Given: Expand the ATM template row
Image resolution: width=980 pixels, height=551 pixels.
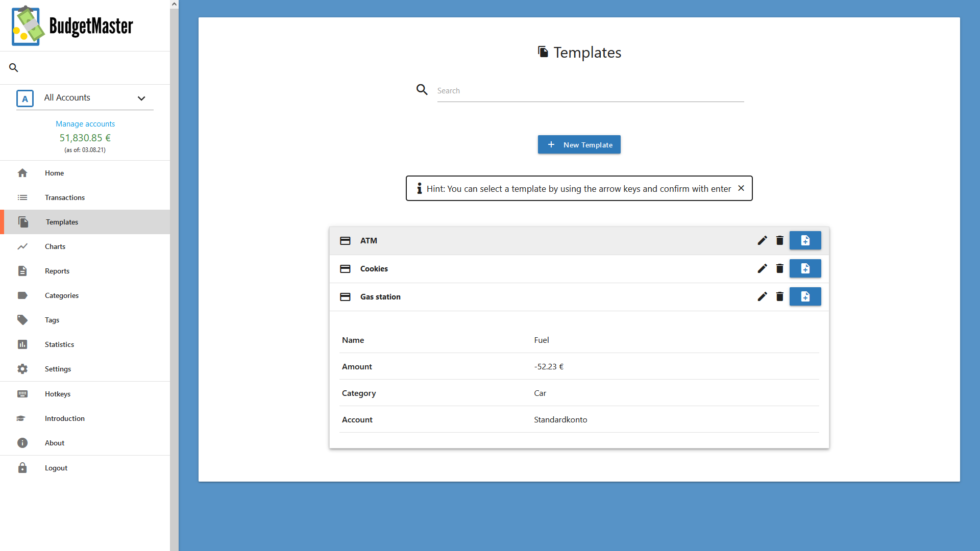Looking at the screenshot, I should tap(579, 241).
